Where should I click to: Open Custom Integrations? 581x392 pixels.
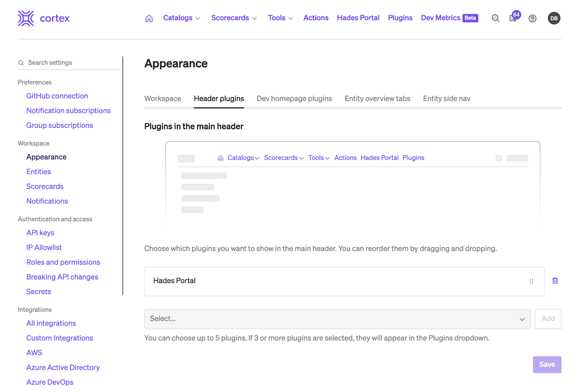pyautogui.click(x=60, y=338)
